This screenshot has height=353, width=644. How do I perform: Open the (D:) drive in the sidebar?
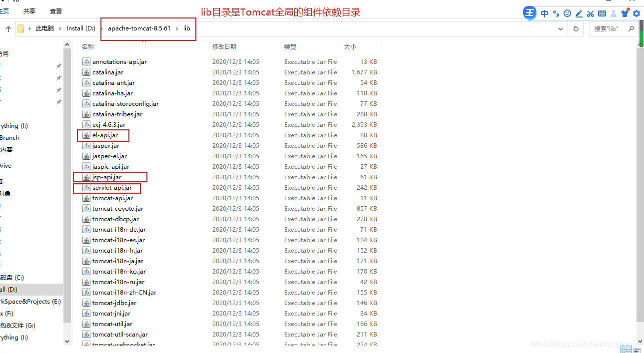[x=31, y=290]
